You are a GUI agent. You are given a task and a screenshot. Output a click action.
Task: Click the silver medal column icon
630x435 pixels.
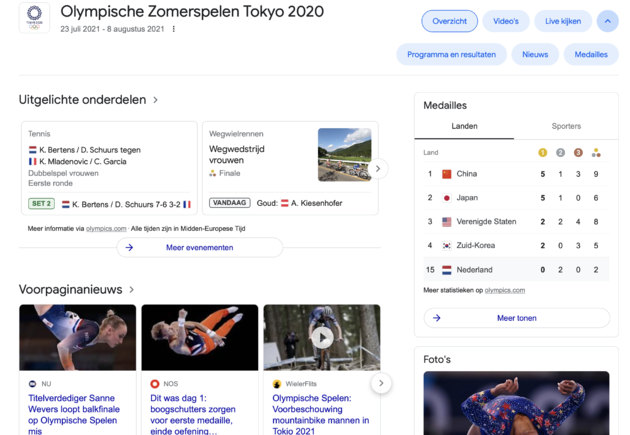[560, 153]
